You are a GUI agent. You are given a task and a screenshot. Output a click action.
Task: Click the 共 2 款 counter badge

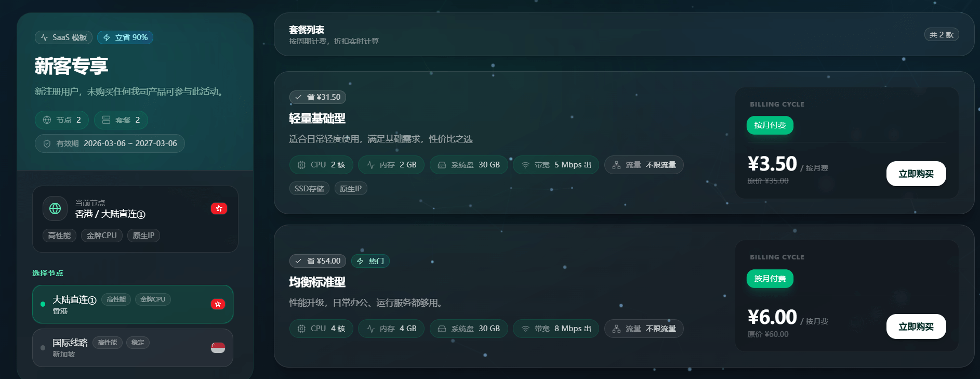(x=942, y=35)
